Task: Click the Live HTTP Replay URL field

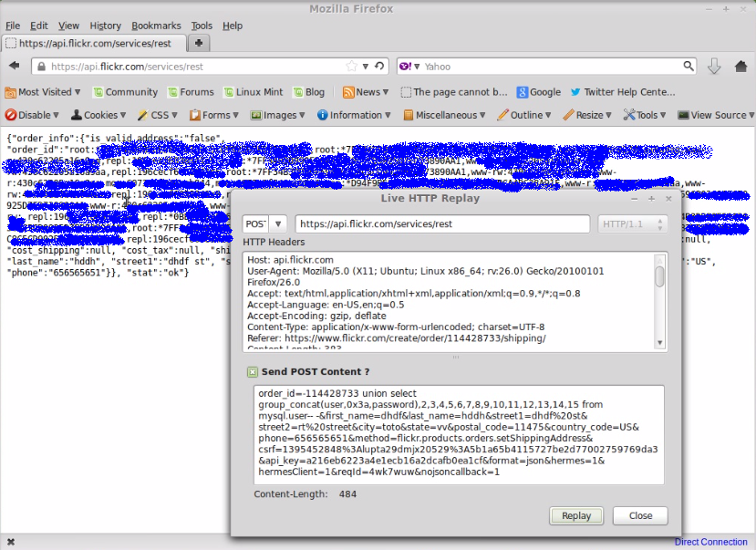Action: (x=442, y=224)
